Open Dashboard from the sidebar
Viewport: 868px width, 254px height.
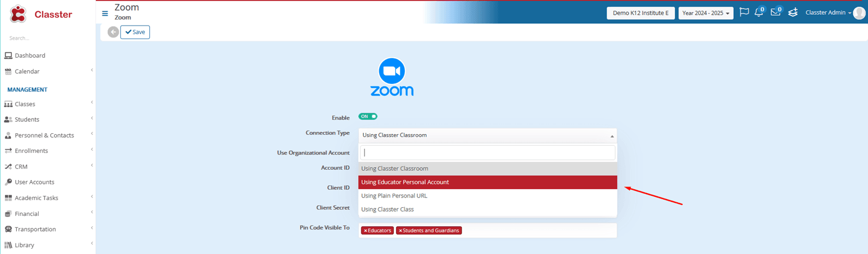coord(30,55)
